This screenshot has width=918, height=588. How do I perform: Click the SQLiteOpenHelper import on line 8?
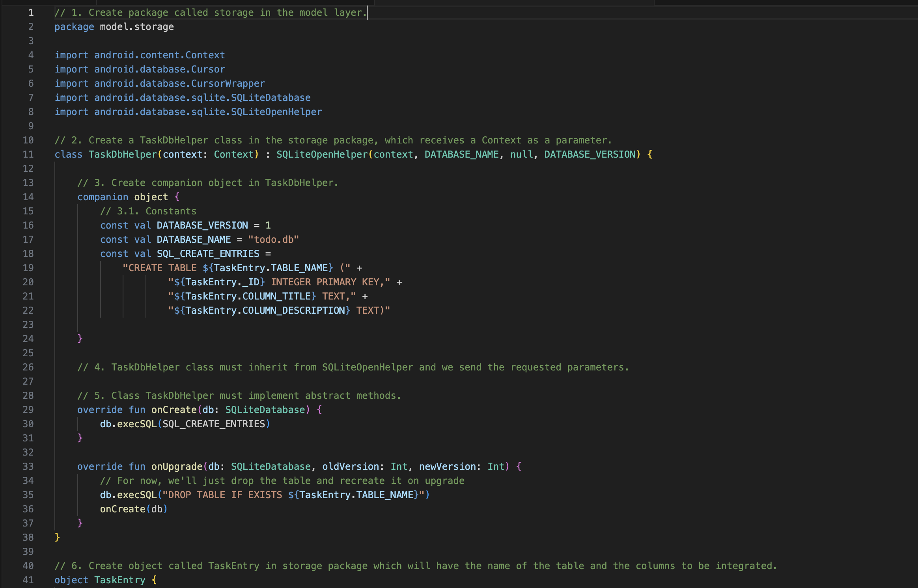(276, 112)
